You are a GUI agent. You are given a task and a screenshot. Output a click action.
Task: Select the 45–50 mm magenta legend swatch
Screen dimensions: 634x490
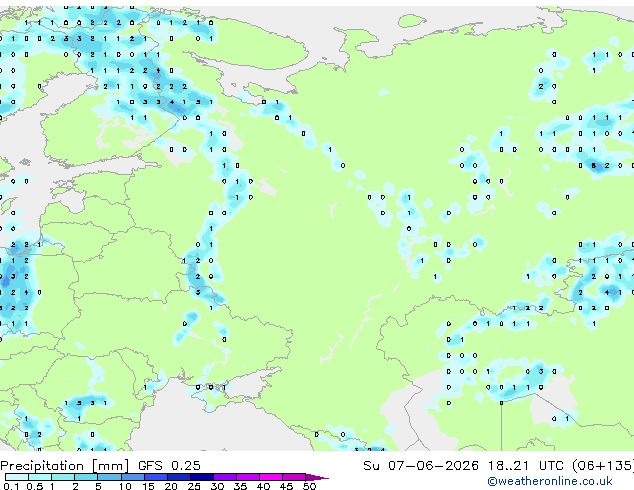click(294, 477)
